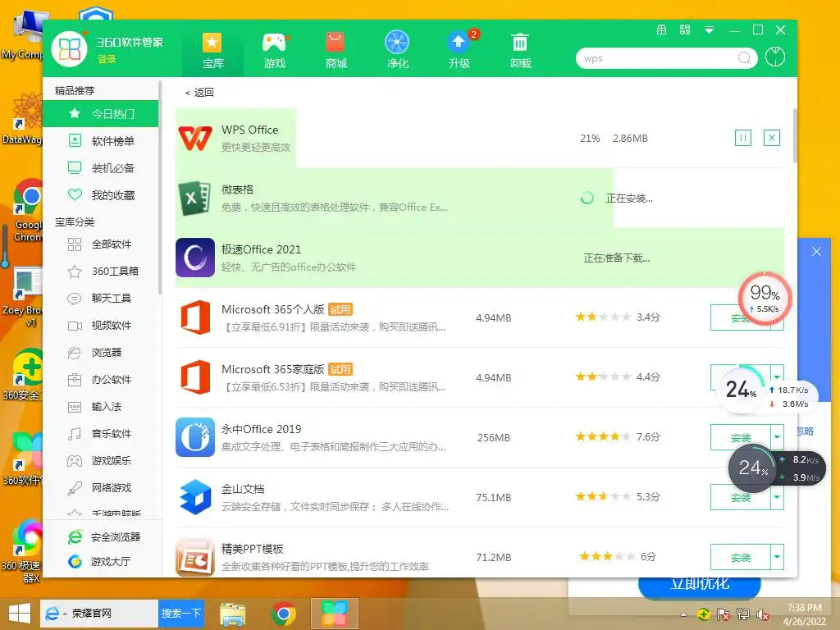Viewport: 840px width, 630px height.
Task: Expand install options for 金山文档
Action: click(x=778, y=498)
